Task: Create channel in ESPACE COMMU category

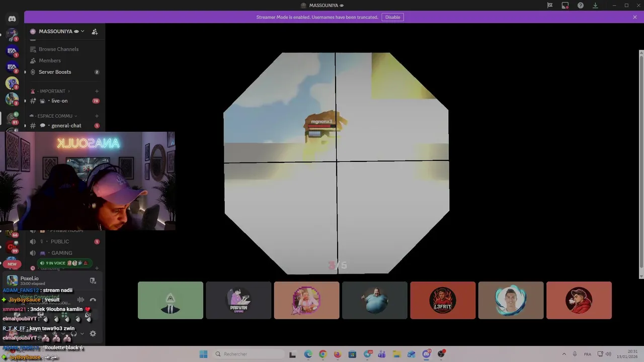Action: pos(97,116)
